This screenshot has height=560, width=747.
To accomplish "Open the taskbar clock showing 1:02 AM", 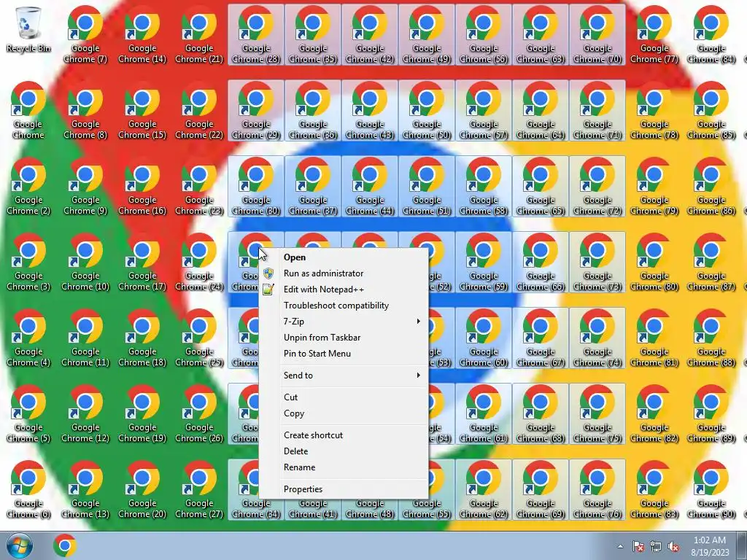I will click(710, 546).
